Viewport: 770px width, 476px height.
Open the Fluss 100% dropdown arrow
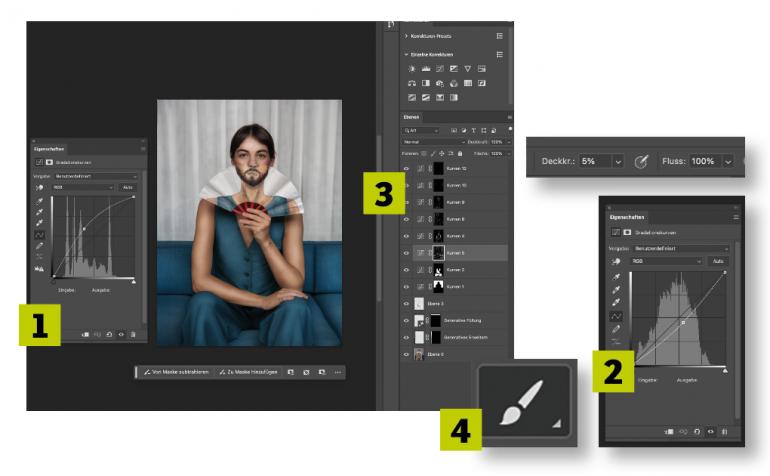728,161
